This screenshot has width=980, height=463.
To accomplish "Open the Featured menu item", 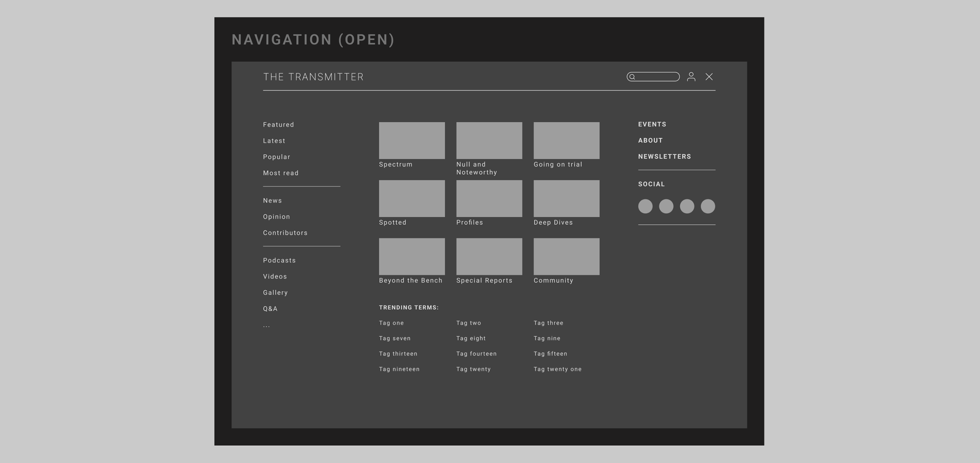I will point(278,125).
